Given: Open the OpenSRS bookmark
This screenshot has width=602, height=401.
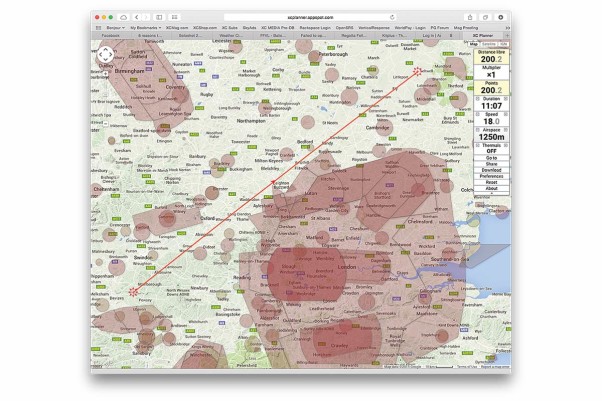Looking at the screenshot, I should (x=344, y=28).
